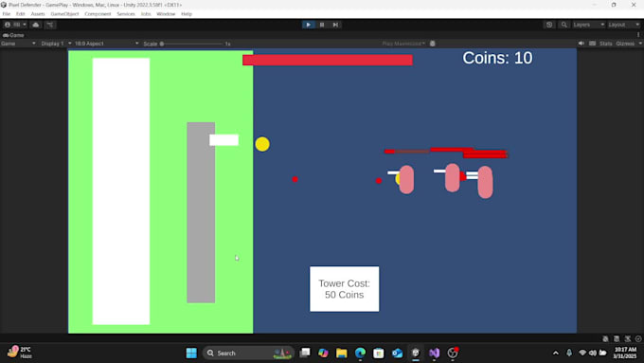Advance playback by one frame

(x=335, y=25)
